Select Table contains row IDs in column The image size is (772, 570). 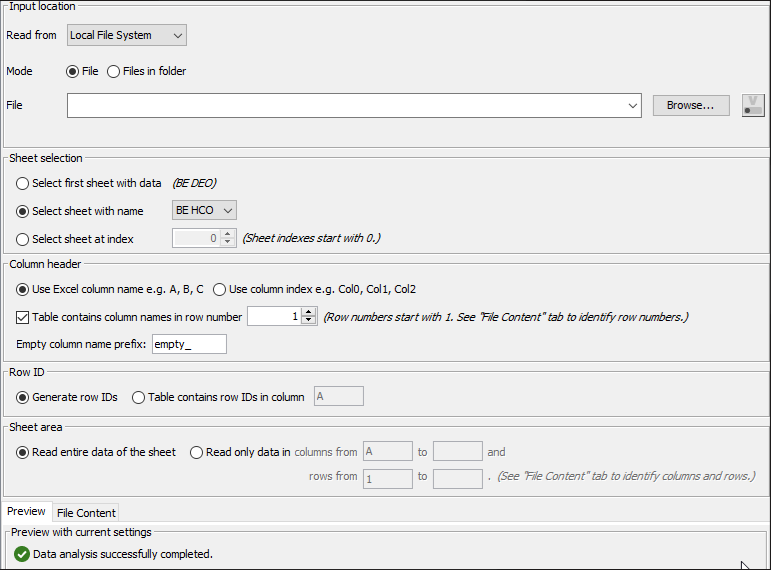(138, 398)
